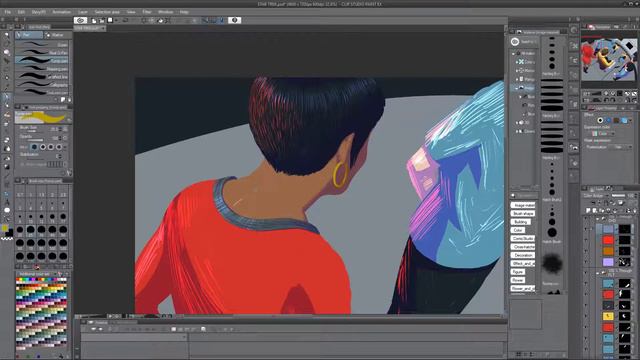Image resolution: width=640 pixels, height=360 pixels.
Task: Toggle visibility of the orange layer
Action: (x=586, y=251)
